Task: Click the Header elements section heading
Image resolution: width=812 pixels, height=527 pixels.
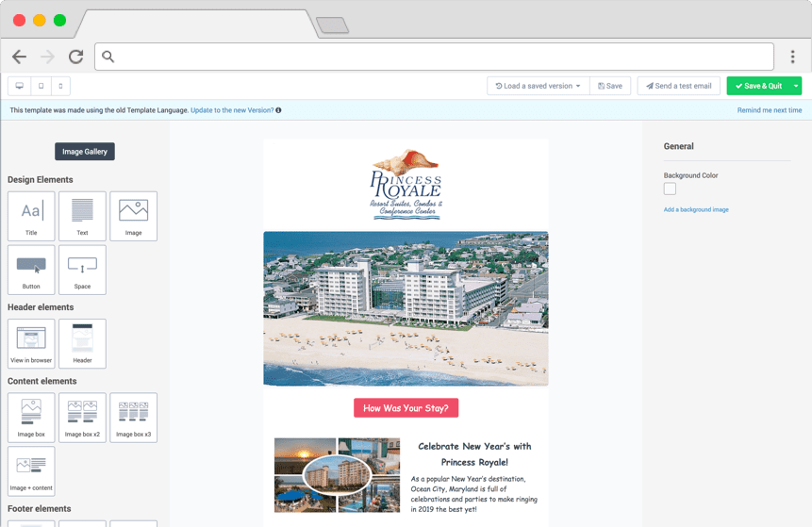Action: [x=41, y=307]
